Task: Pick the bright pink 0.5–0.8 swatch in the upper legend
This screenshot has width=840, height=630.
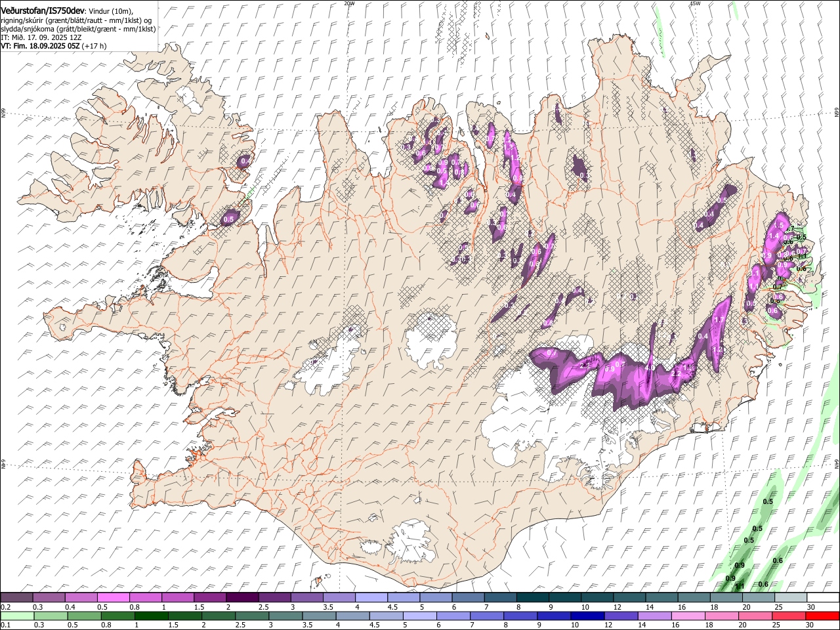Action: coord(114,598)
